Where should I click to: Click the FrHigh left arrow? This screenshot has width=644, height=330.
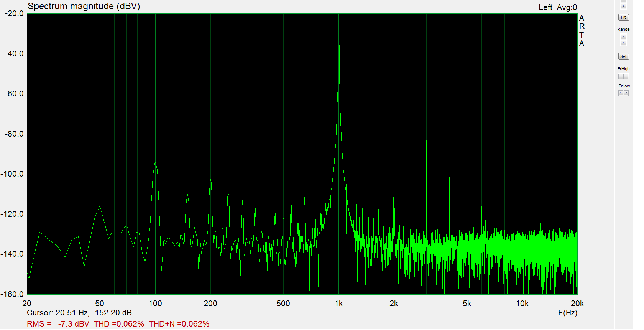click(x=621, y=76)
